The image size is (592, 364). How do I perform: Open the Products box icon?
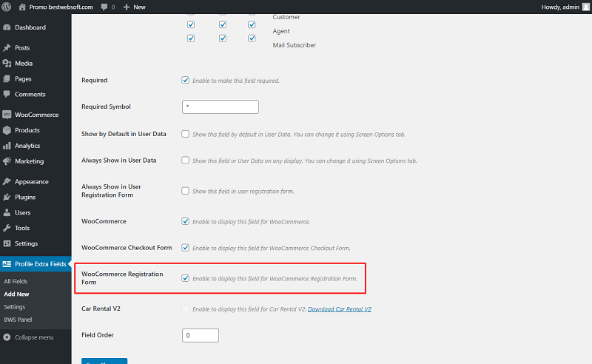tap(7, 130)
